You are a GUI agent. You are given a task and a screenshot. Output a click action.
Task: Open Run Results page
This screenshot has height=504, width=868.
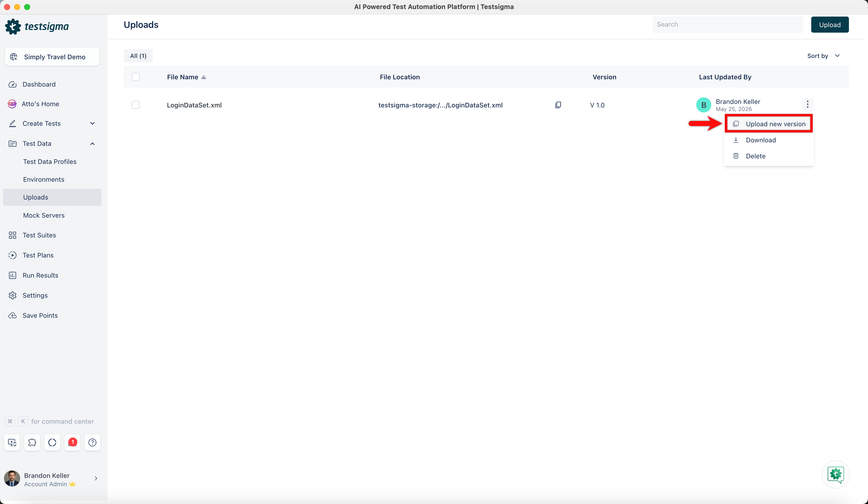40,275
